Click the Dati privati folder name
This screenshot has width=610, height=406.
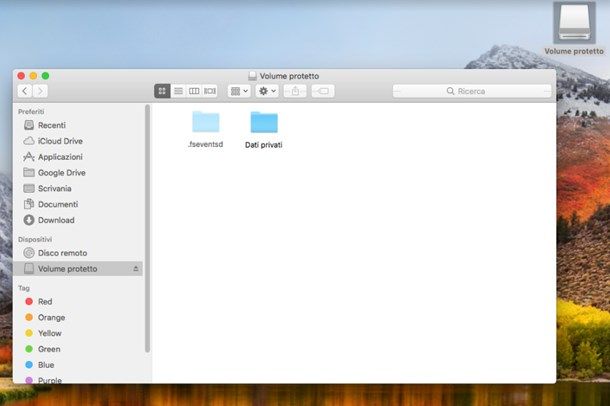pyautogui.click(x=264, y=145)
